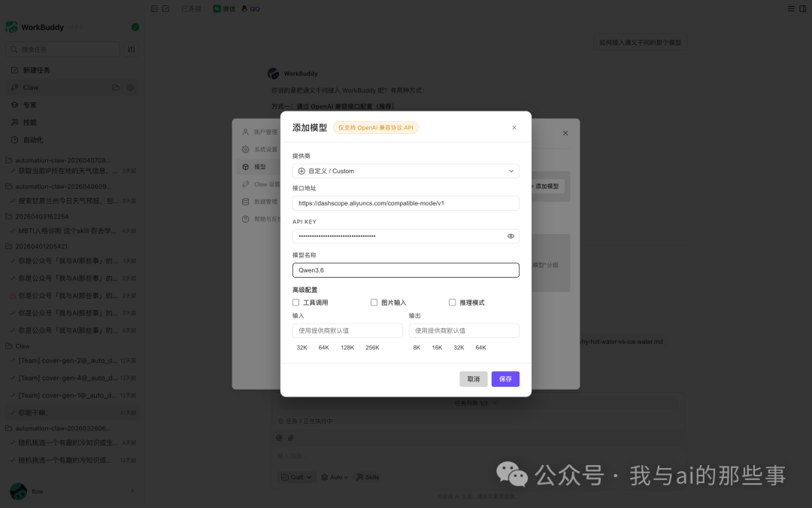The image size is (812, 508).
Task: Select the 256K input preset
Action: [372, 347]
